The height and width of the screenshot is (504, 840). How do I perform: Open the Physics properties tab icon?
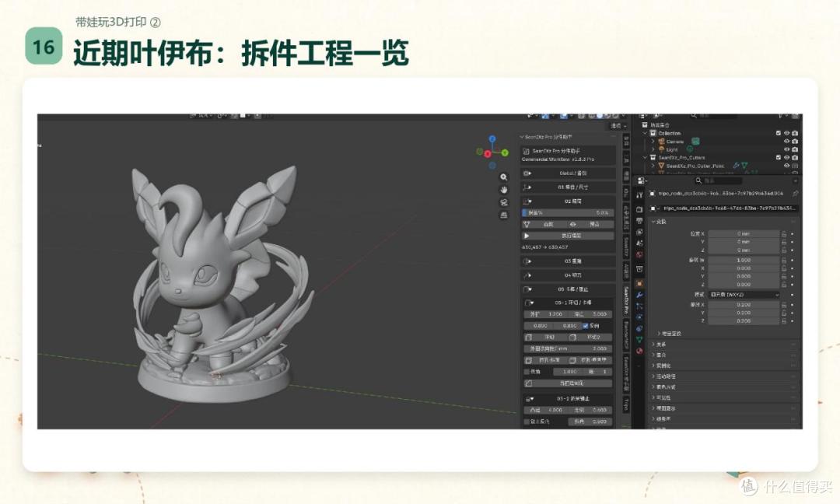tap(639, 317)
